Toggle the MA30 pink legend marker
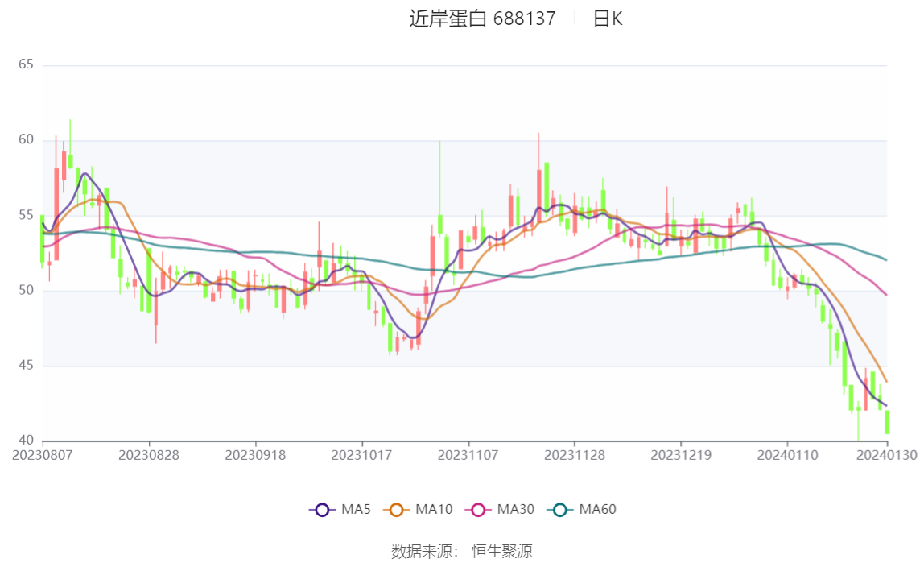 point(478,510)
